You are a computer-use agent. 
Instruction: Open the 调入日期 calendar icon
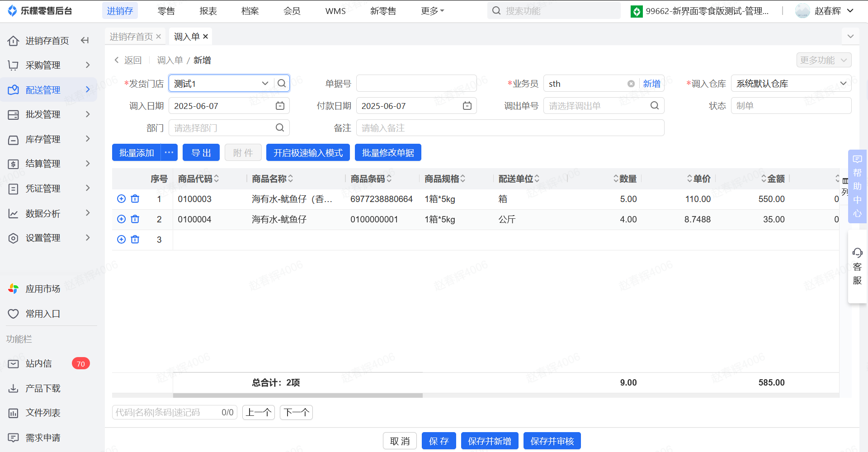click(280, 106)
